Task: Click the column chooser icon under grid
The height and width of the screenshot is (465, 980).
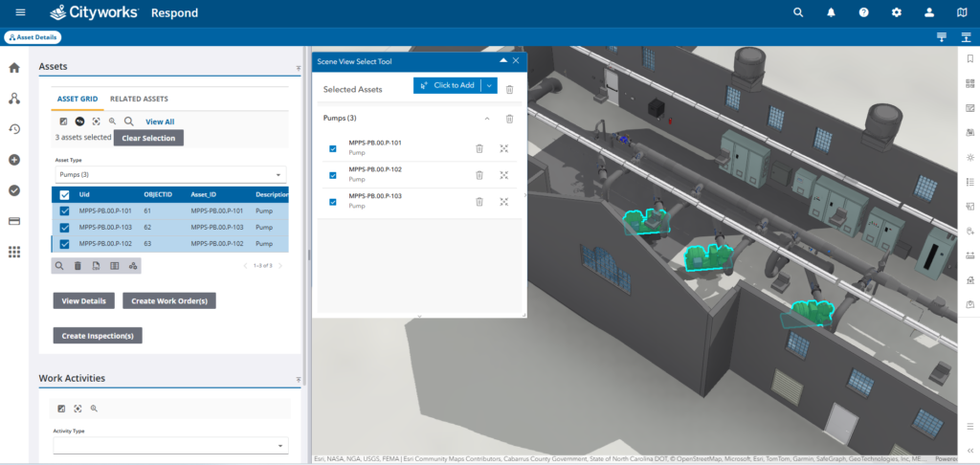Action: coord(115,266)
